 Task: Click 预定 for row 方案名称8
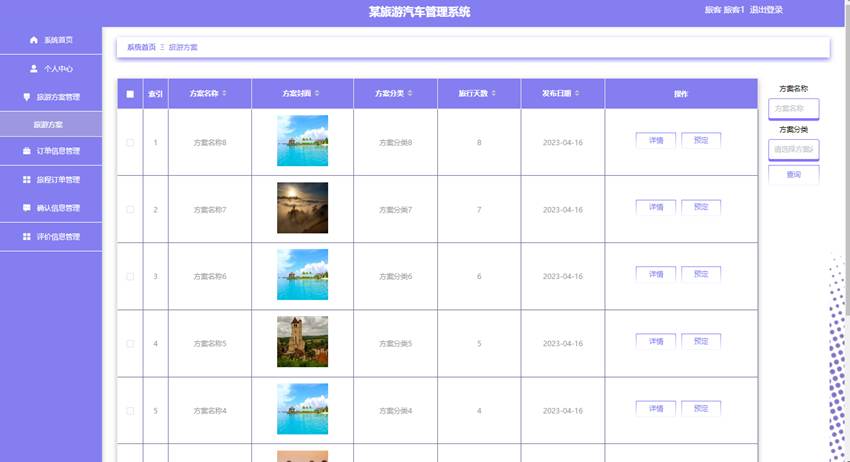tap(701, 140)
